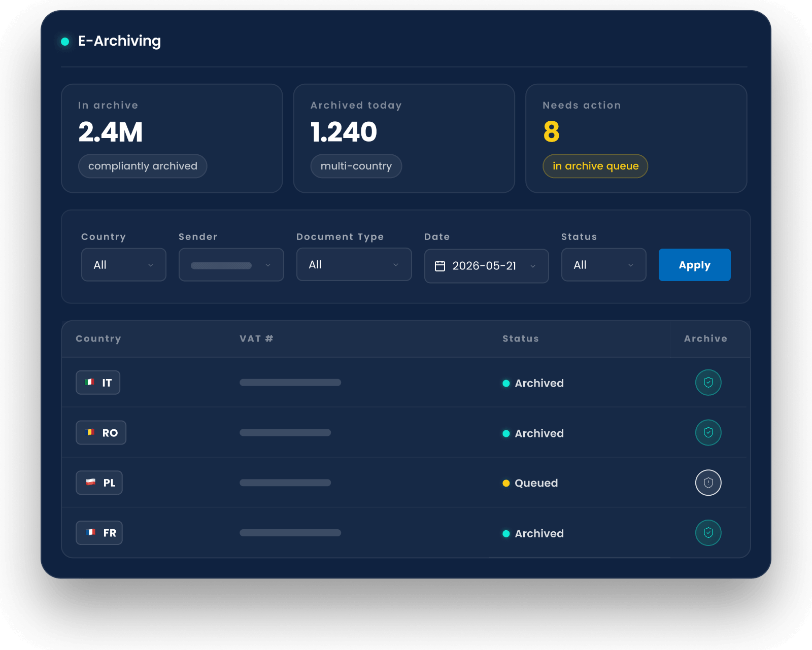Click the Romania flag icon
The height and width of the screenshot is (650, 812).
tap(90, 432)
